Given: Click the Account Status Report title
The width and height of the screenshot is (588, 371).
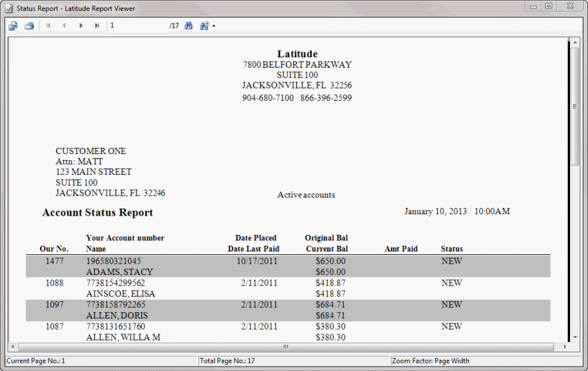Looking at the screenshot, I should tap(98, 213).
